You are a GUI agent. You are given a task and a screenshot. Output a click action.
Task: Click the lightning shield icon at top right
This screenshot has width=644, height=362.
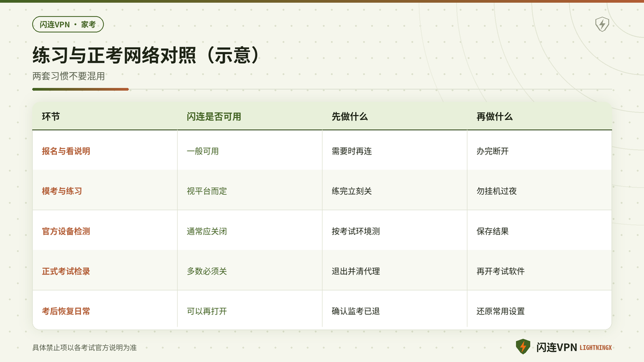coord(602,24)
